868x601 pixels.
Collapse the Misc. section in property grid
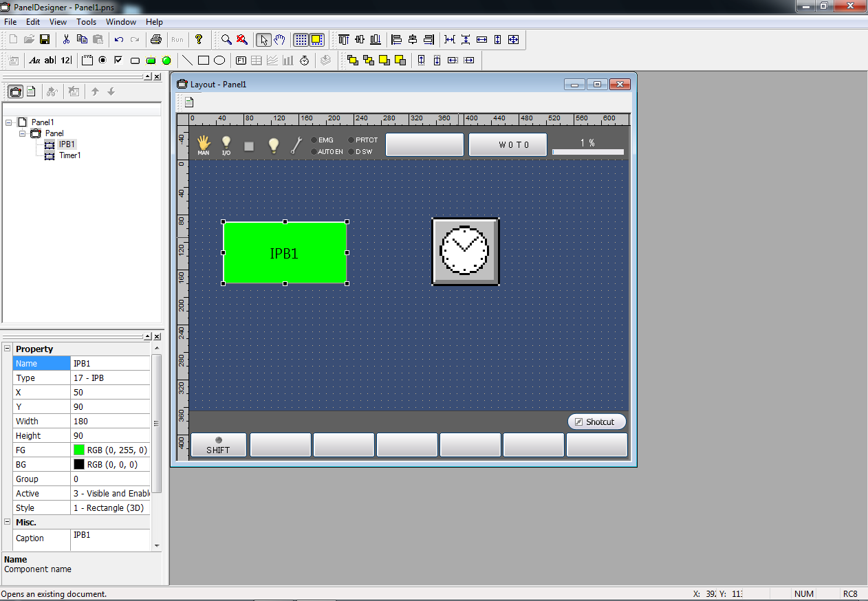pyautogui.click(x=7, y=523)
